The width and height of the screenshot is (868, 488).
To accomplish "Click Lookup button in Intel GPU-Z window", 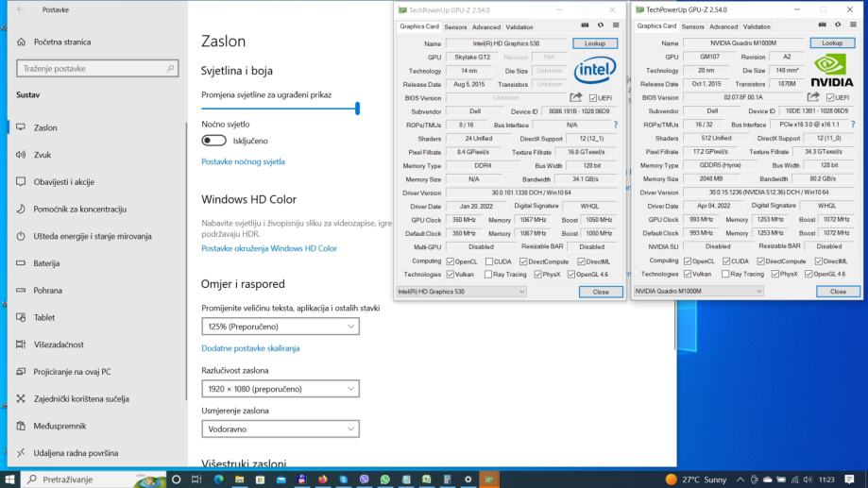I will [x=594, y=43].
